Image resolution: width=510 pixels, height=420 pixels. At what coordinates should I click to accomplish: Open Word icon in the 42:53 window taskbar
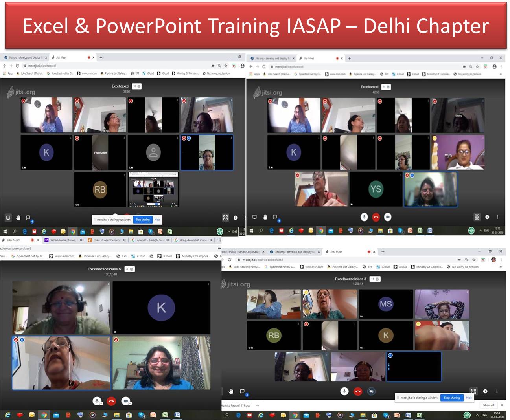click(x=430, y=231)
